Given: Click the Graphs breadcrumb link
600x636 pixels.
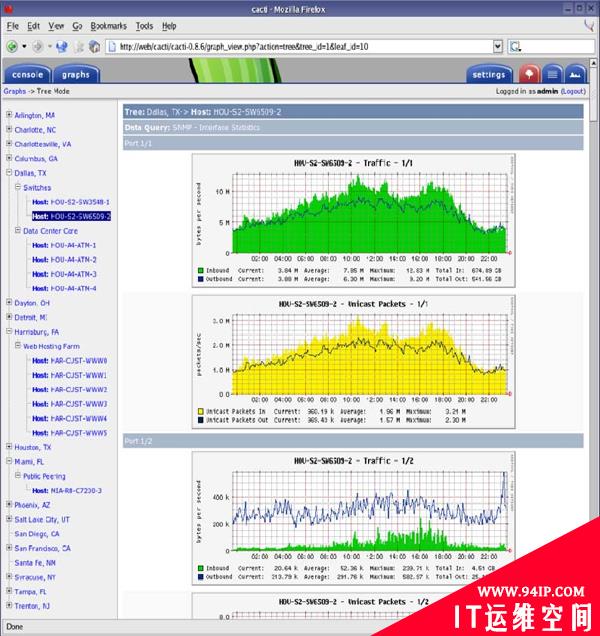Looking at the screenshot, I should [15, 91].
